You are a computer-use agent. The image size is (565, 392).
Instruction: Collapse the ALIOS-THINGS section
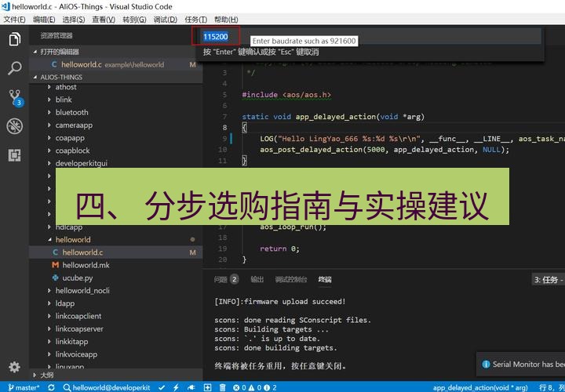coord(116,77)
